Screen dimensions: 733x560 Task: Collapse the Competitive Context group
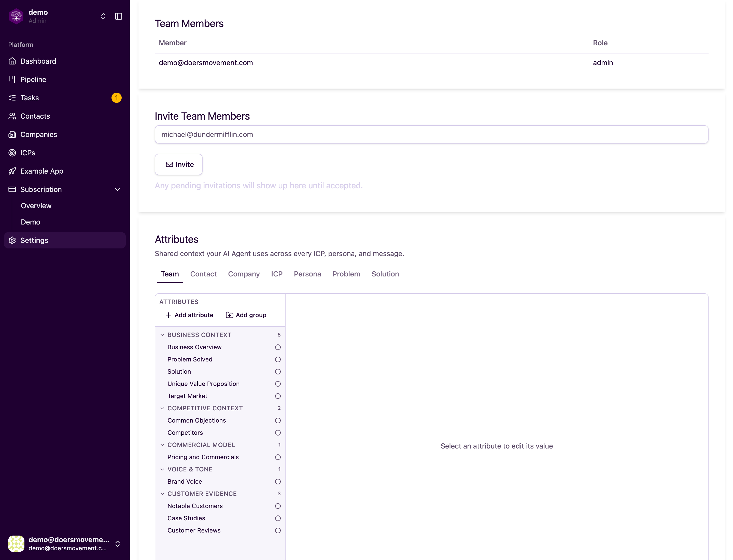point(162,408)
